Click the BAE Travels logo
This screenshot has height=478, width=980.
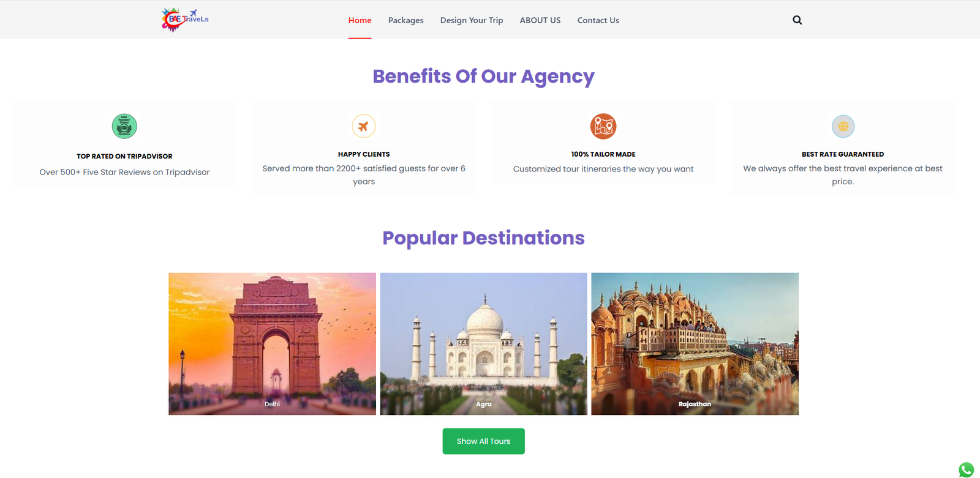185,20
